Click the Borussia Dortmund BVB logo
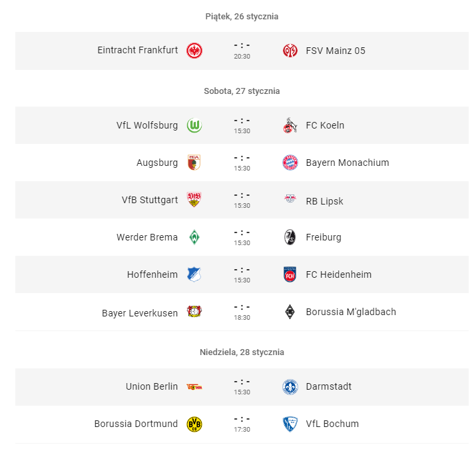The width and height of the screenshot is (476, 459). pyautogui.click(x=194, y=424)
